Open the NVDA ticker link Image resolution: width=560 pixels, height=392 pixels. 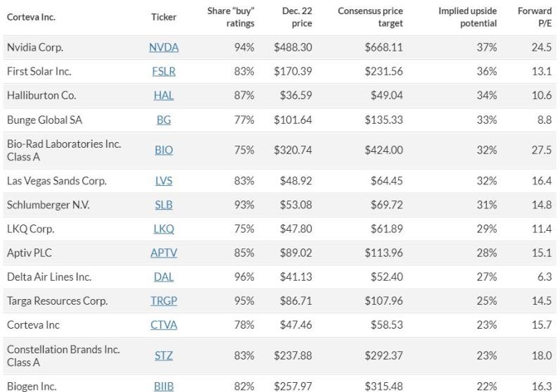(x=163, y=48)
